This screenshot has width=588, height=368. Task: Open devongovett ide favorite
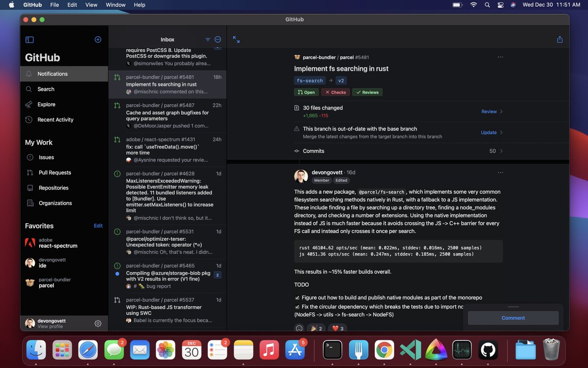[x=64, y=263]
